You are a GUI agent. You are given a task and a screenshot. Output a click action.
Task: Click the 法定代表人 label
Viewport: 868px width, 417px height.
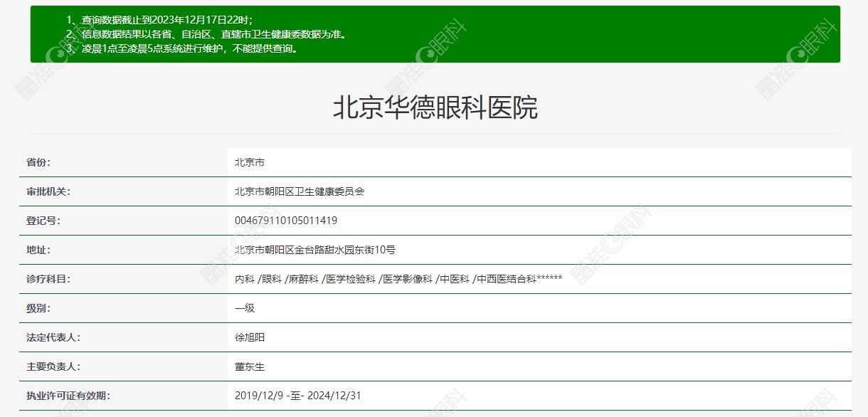click(53, 337)
